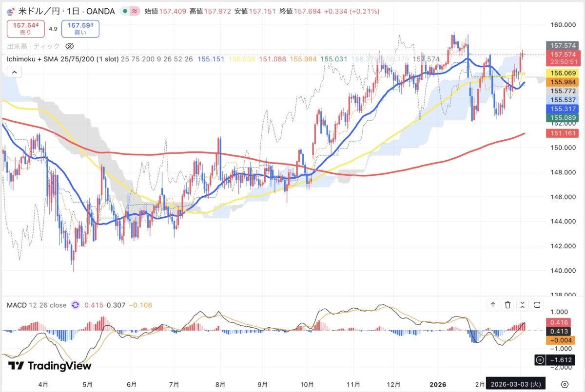Screen dimensions: 585x392
Task: Click the MACD pane move-up arrow icon
Action: tap(493, 305)
